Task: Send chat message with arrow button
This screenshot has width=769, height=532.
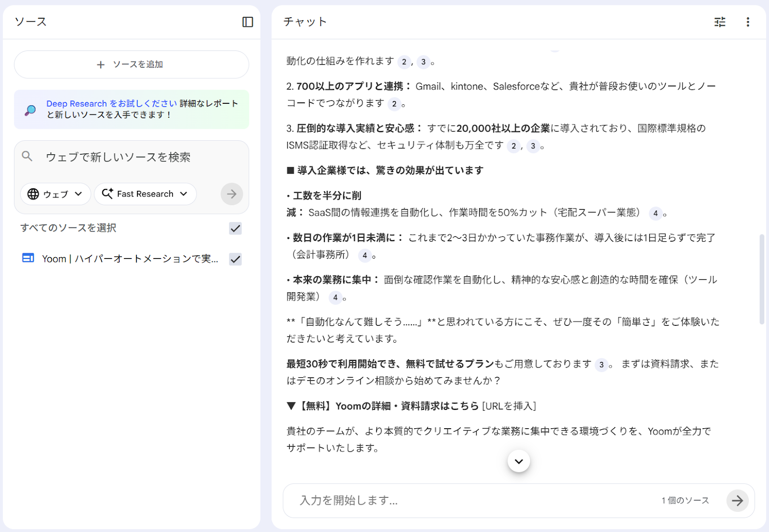Action: coord(737,501)
